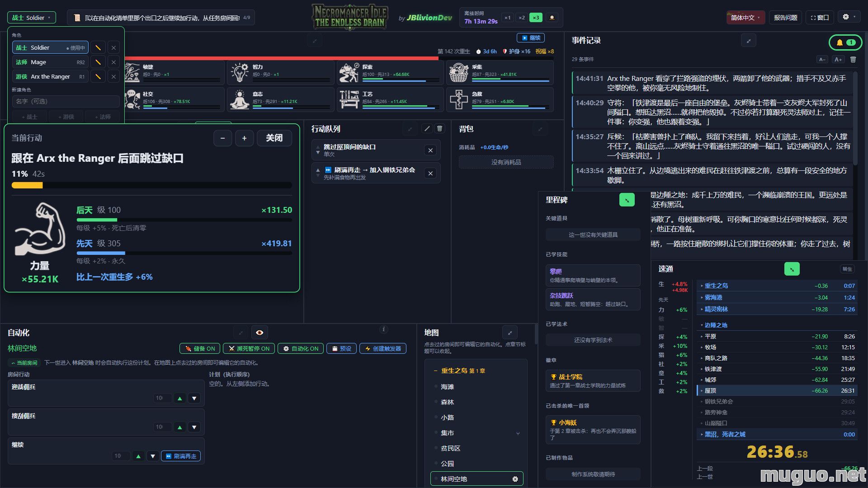Select the ×3 game speed

pos(536,18)
